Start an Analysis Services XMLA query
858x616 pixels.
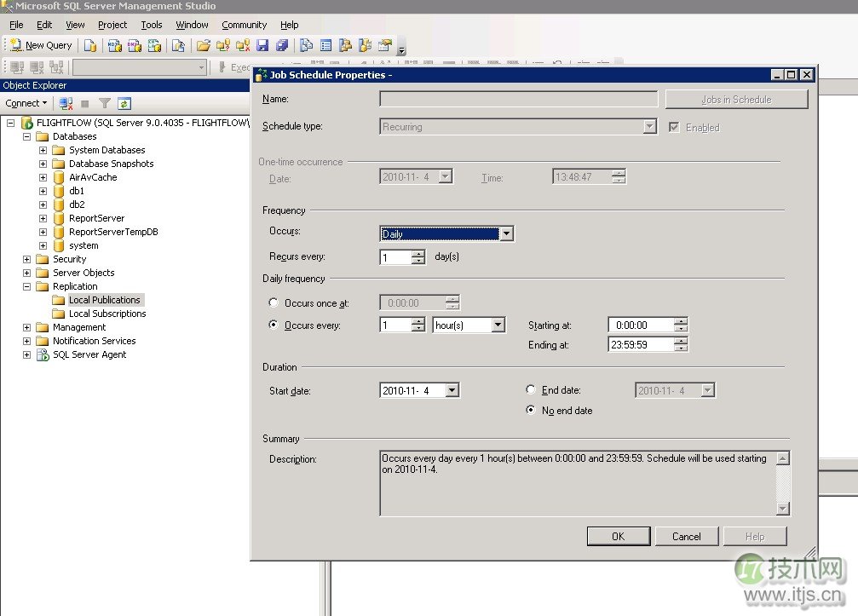pos(155,45)
